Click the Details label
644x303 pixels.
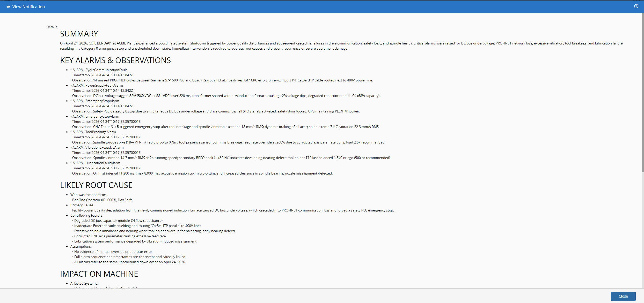pyautogui.click(x=52, y=27)
